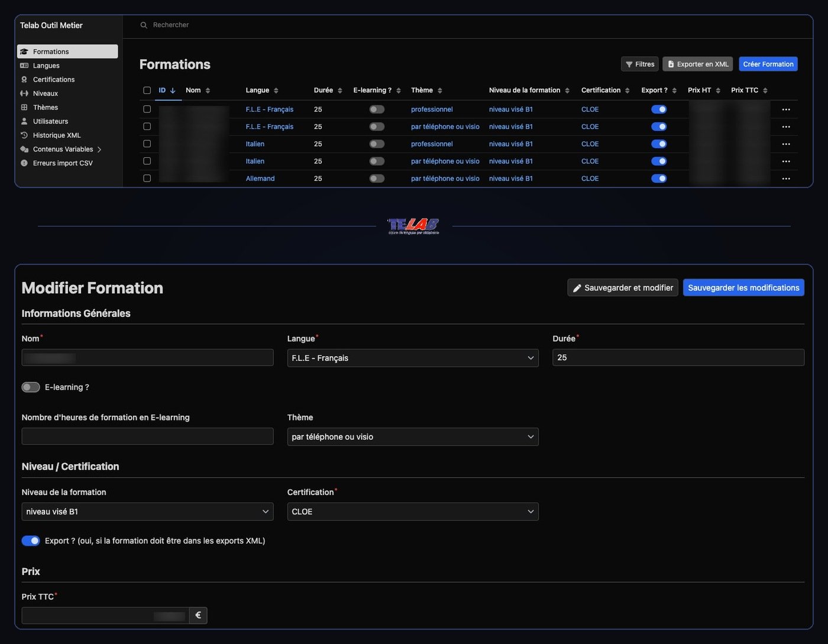Select Formations in the sidebar menu
828x644 pixels.
[67, 51]
